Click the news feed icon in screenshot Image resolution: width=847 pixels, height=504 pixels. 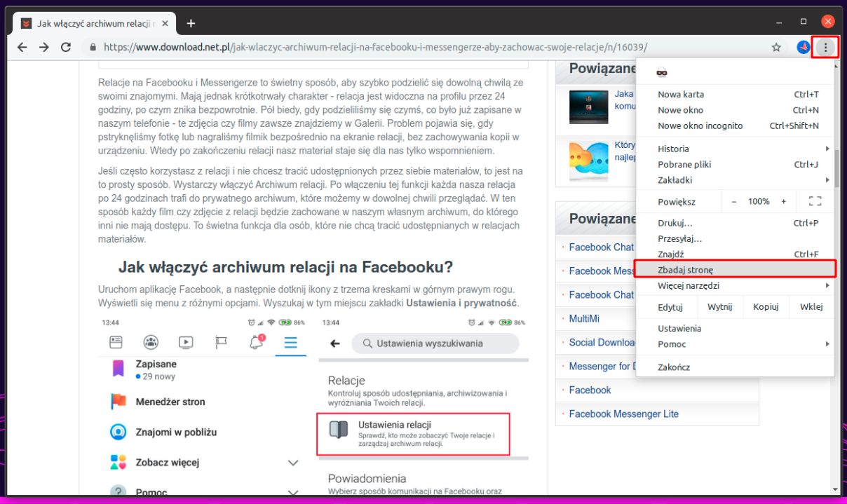pyautogui.click(x=116, y=342)
